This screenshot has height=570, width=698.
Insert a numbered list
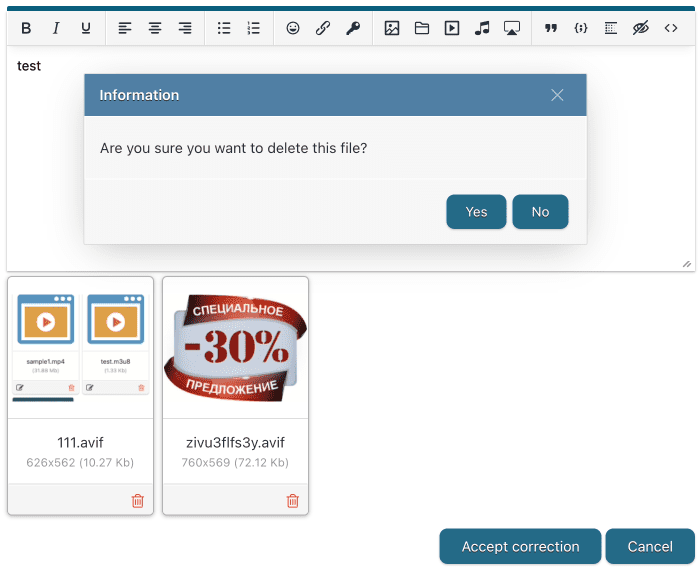(254, 28)
